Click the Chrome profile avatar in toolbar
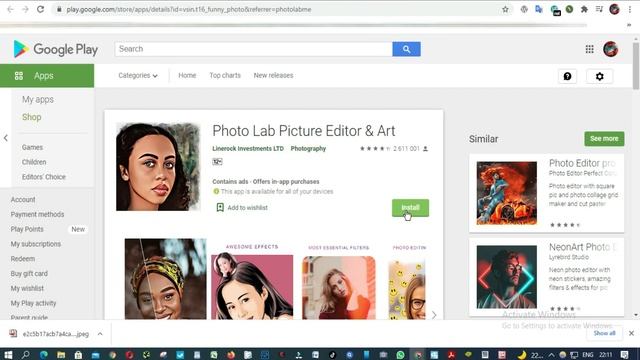This screenshot has width=640, height=360. [x=614, y=9]
